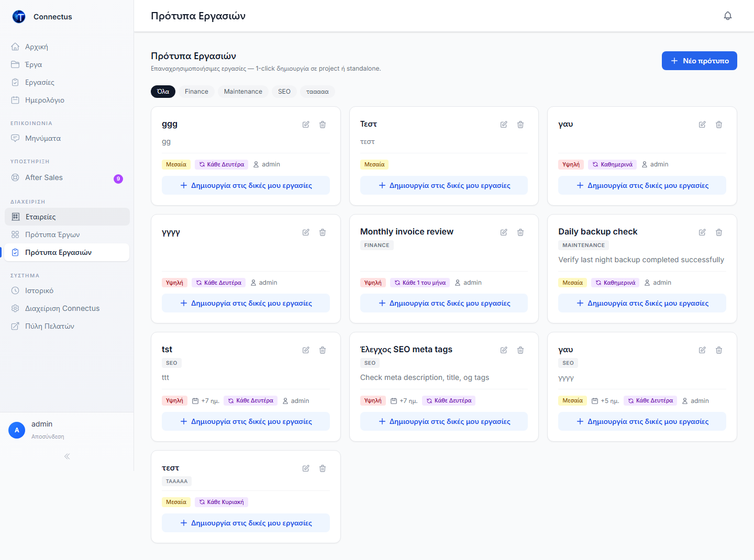This screenshot has width=754, height=560.
Task: Filter templates by Maintenance
Action: pos(243,92)
